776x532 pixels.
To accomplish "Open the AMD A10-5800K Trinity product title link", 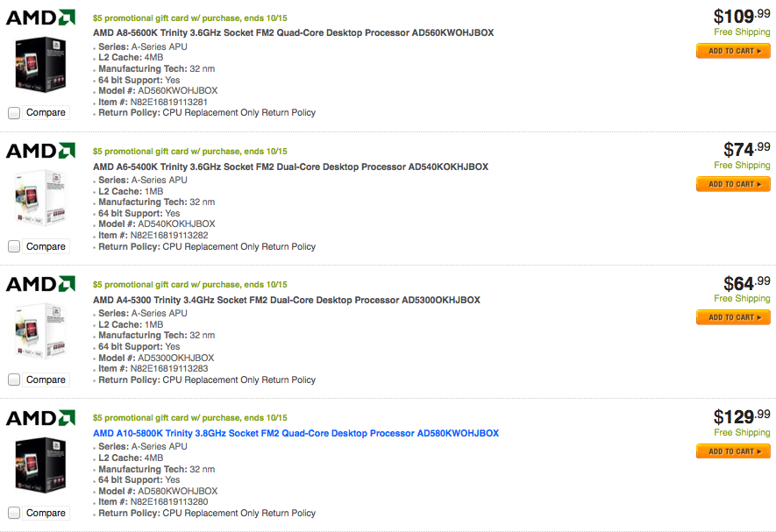I will (295, 434).
